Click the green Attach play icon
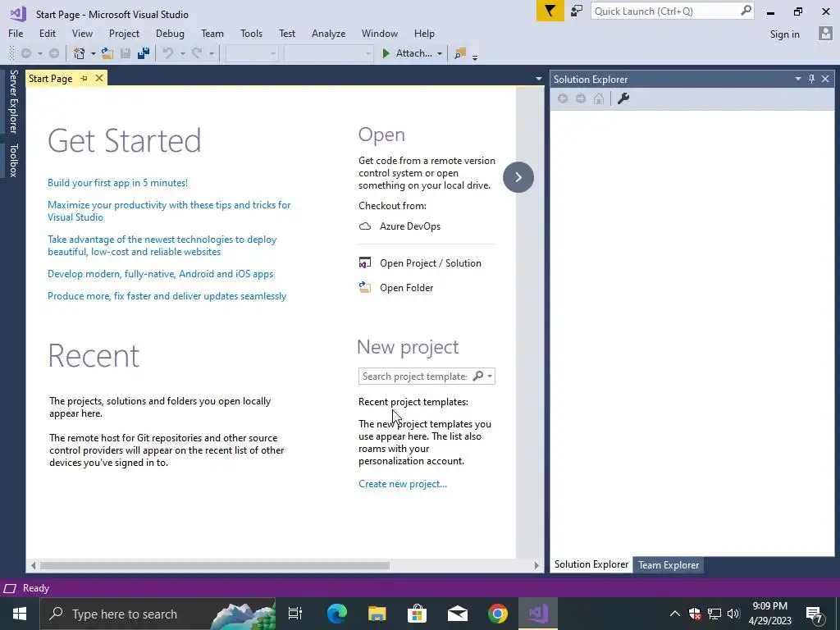 [x=386, y=53]
